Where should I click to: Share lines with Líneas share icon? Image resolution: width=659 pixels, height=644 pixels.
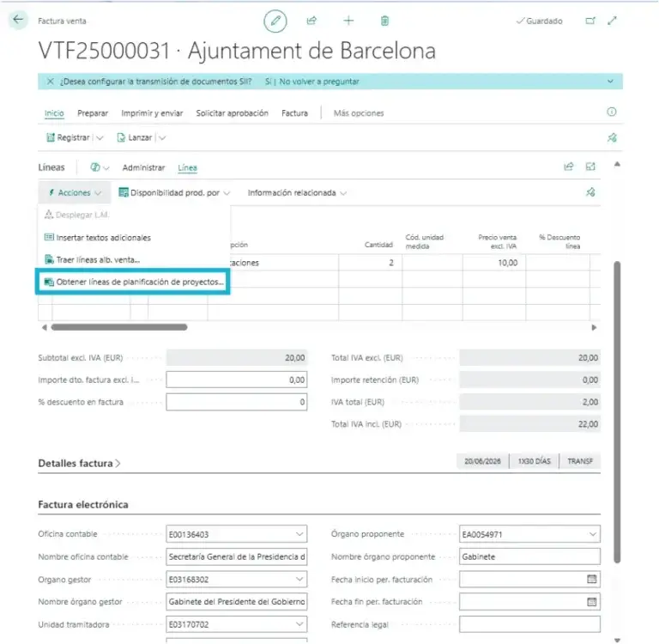click(x=568, y=167)
